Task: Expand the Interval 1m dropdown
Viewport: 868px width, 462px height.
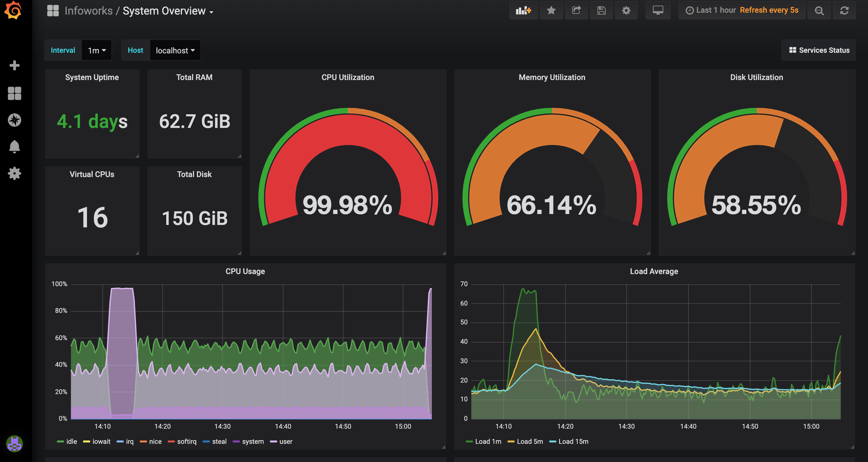Action: (x=97, y=50)
